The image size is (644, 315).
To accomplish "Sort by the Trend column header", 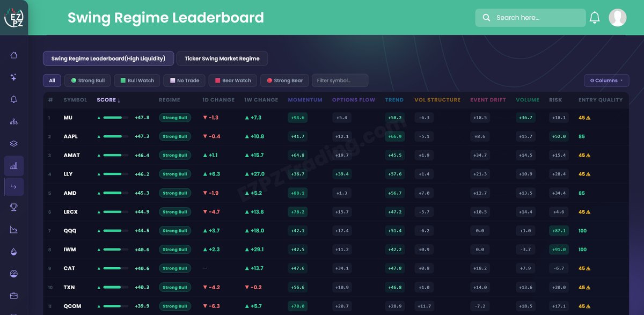I will 394,100.
